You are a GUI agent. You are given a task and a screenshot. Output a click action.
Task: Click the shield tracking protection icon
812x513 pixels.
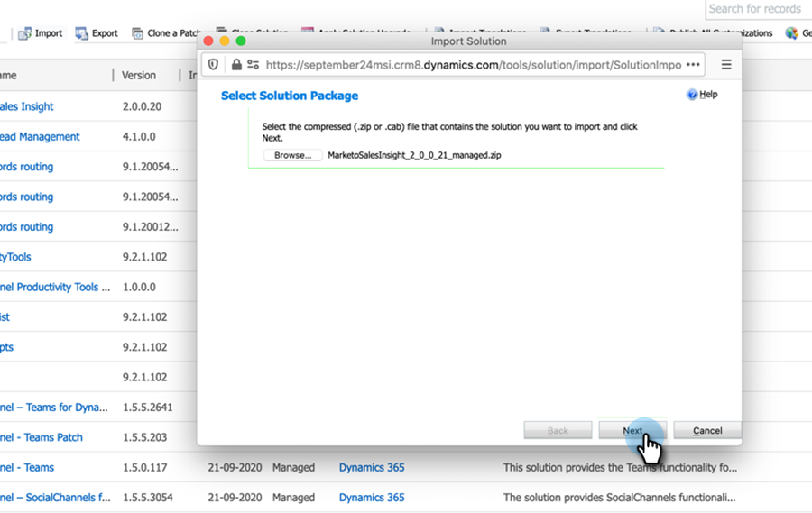point(213,65)
